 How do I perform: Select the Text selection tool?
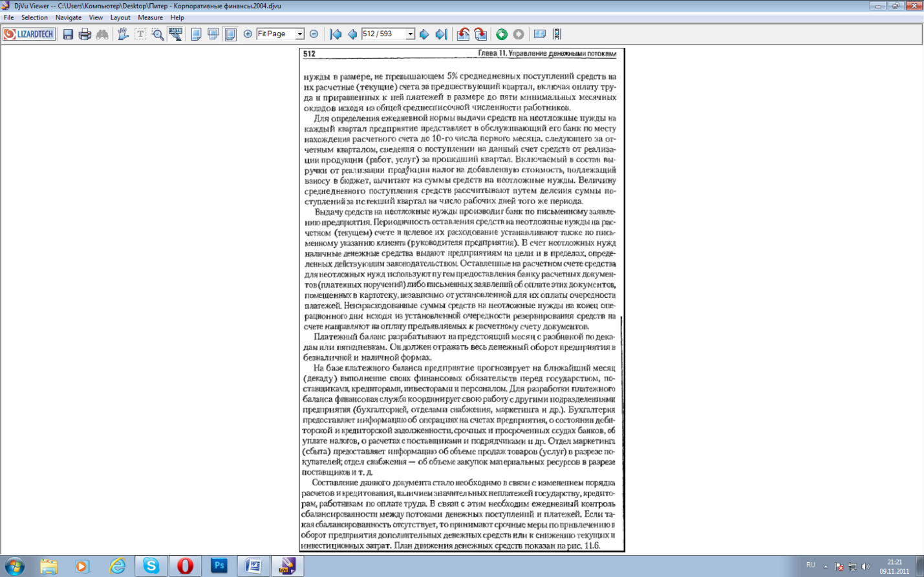(x=140, y=34)
